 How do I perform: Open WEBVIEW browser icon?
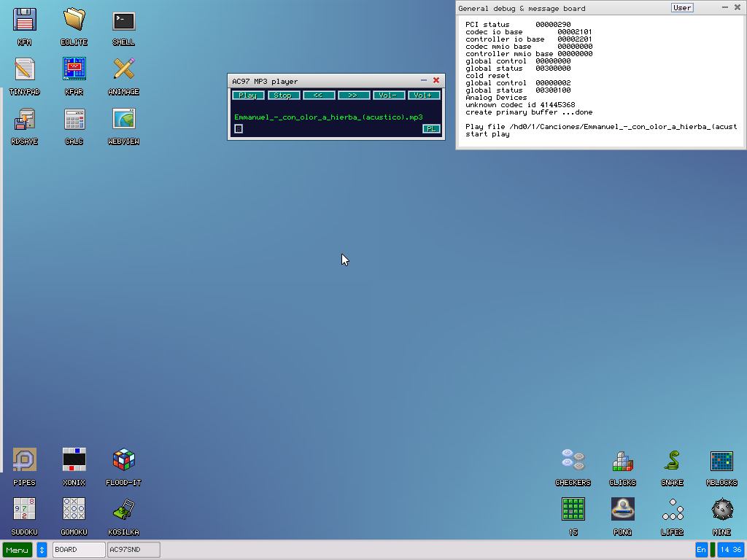click(x=123, y=120)
